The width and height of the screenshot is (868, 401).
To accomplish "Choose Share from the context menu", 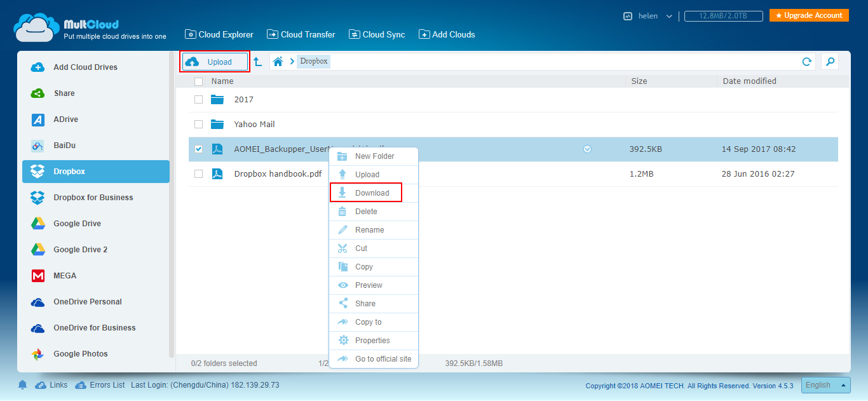I will point(374,304).
